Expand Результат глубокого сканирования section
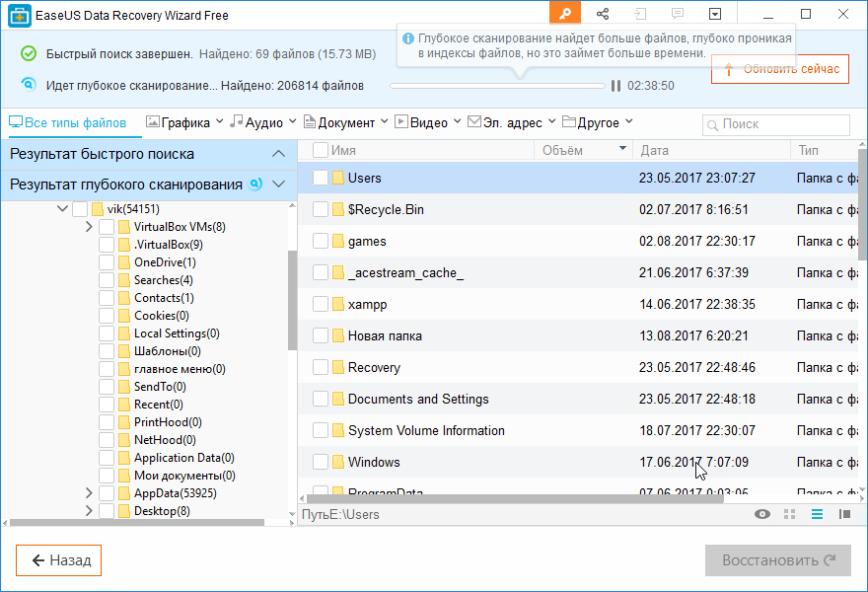Viewport: 868px width, 592px height. [278, 185]
